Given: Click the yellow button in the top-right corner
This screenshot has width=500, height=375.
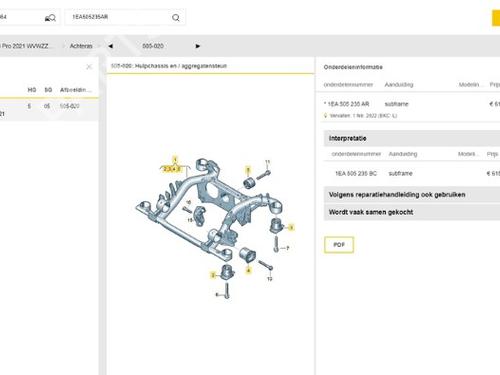Looking at the screenshot, I should coord(496,18).
